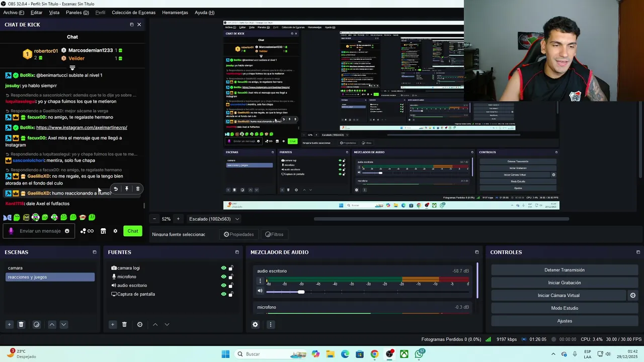Undock the Fuentes panel
This screenshot has width=644, height=362.
pyautogui.click(x=237, y=252)
